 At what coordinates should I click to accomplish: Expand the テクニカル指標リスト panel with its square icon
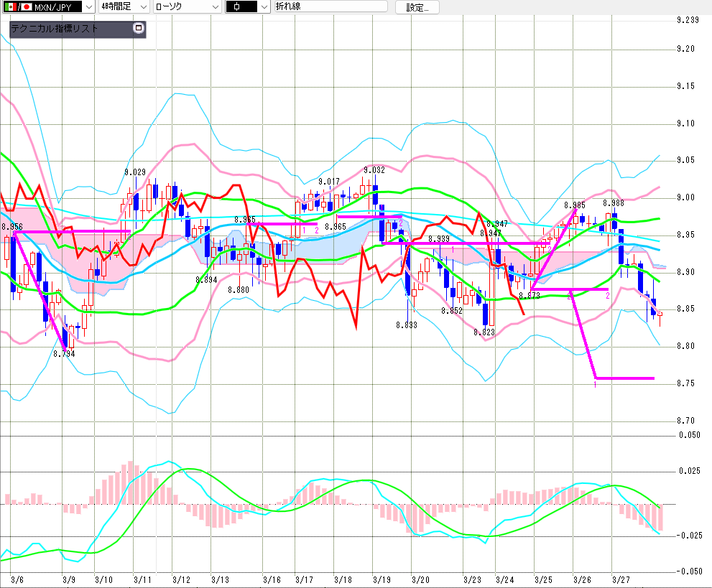[x=139, y=29]
